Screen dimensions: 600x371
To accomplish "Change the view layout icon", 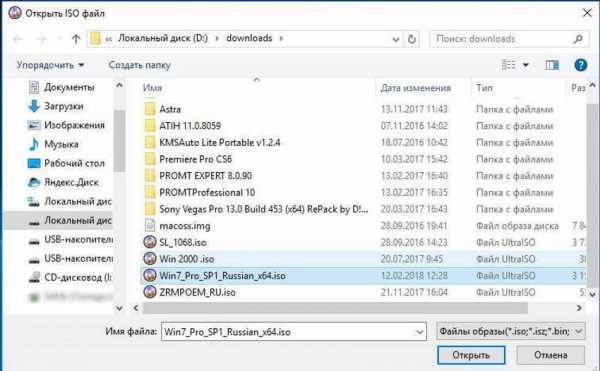I will (x=509, y=65).
